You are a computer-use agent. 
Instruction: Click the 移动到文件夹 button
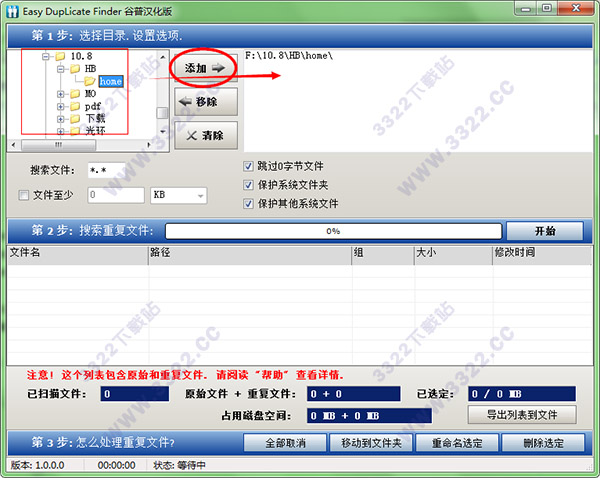[371, 443]
